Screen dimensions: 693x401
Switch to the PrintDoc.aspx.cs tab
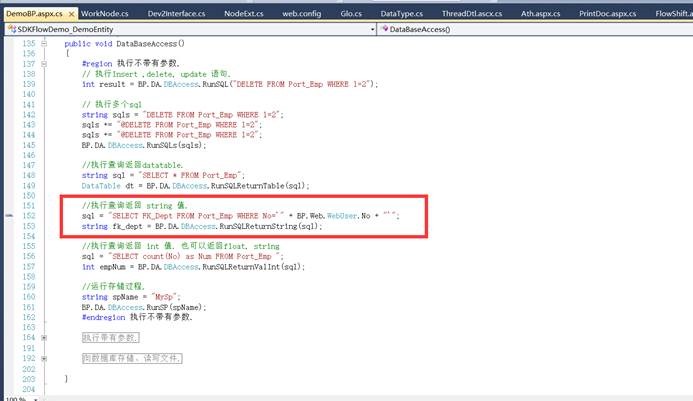[608, 14]
